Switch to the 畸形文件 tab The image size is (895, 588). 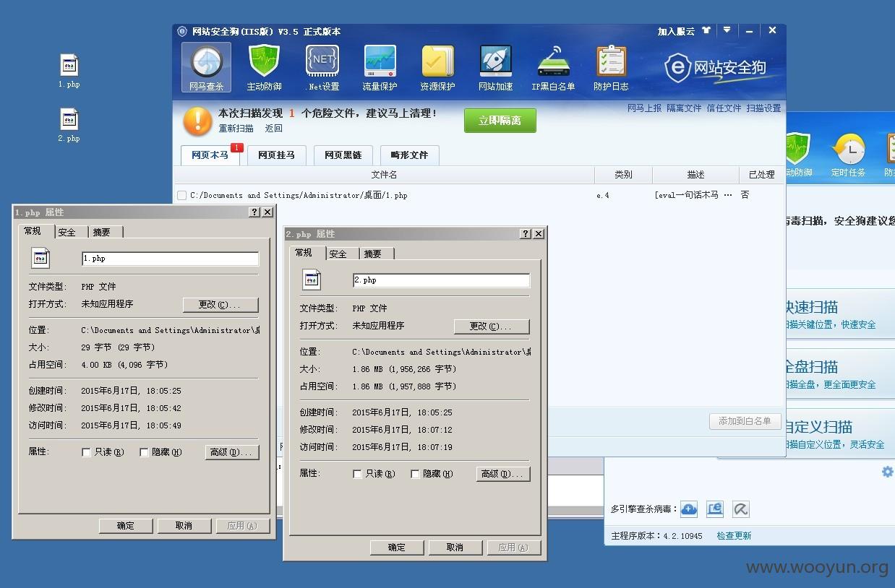tap(409, 155)
